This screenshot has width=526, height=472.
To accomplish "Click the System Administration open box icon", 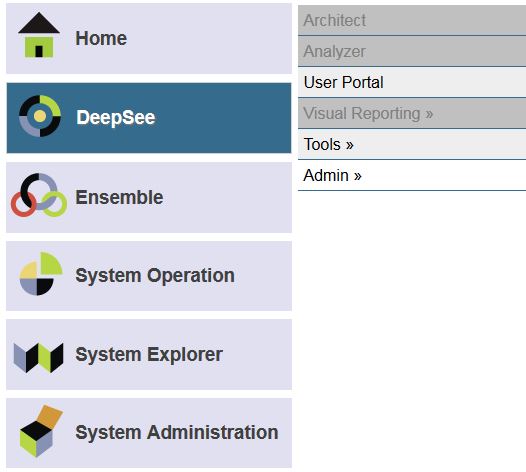I will 41,431.
